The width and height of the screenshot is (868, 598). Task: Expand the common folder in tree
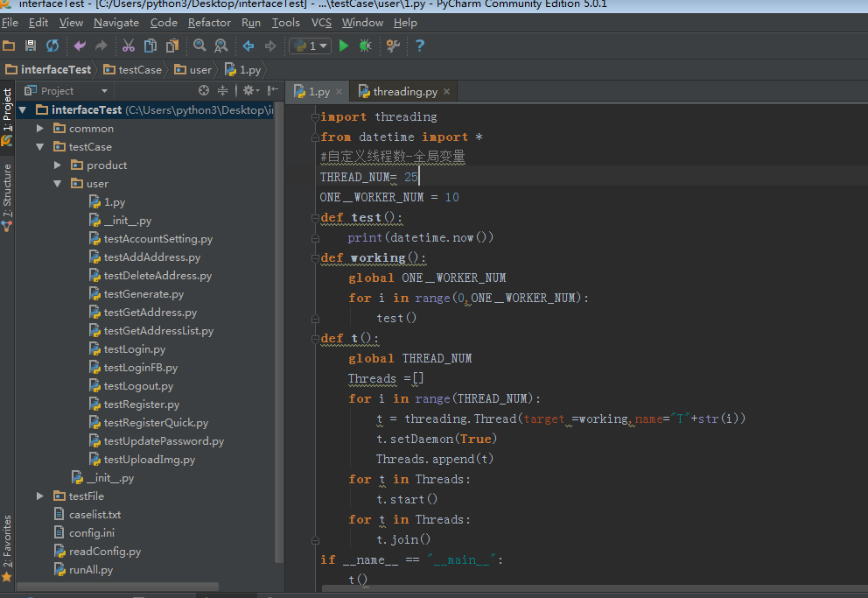40,129
